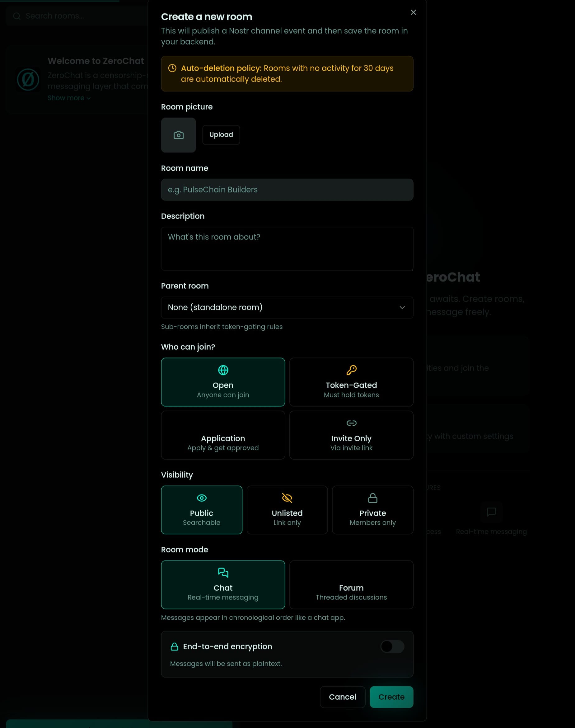Click the "Parent room" label

[x=185, y=286]
